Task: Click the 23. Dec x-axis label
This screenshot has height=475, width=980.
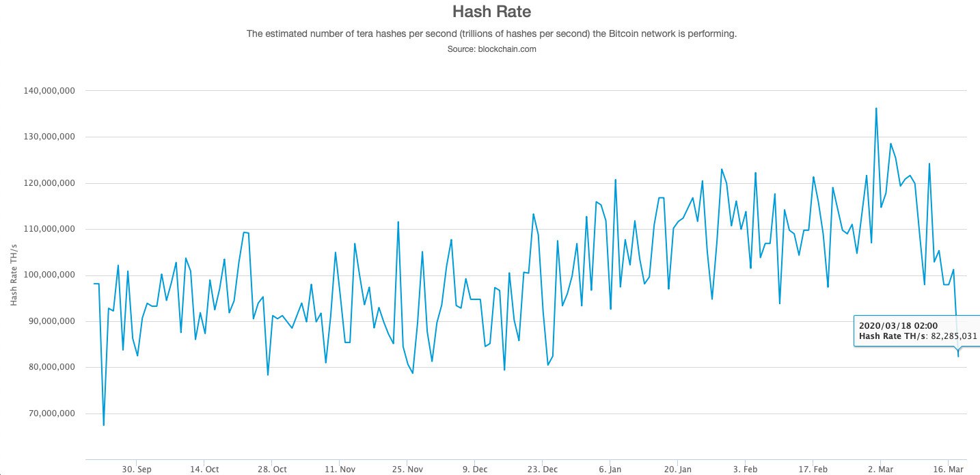Action: tap(542, 470)
